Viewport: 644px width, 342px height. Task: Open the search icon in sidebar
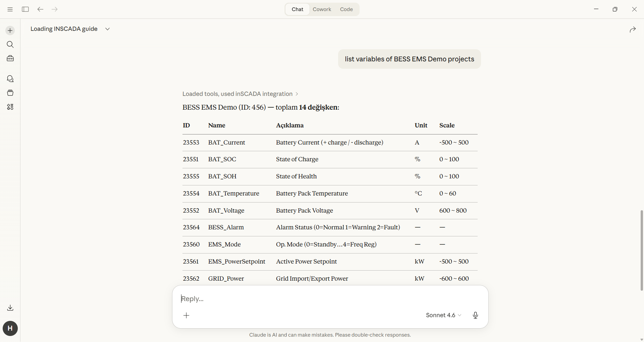tap(10, 45)
